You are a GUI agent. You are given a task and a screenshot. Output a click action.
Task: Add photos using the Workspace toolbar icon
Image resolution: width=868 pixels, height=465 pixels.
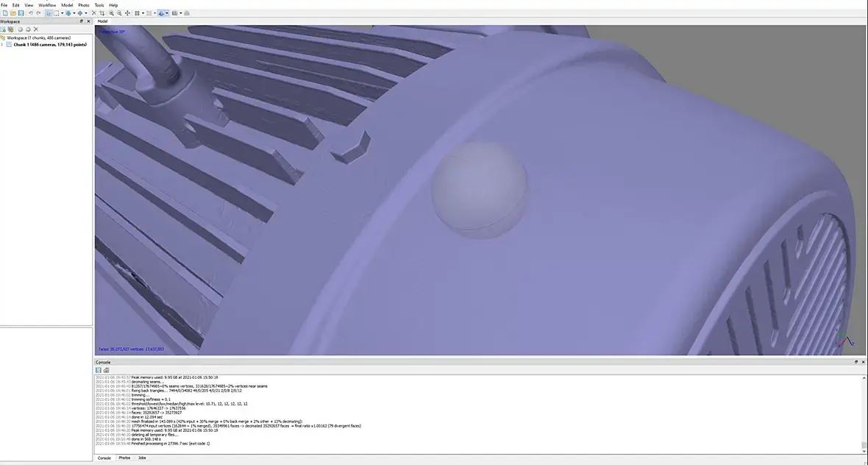(x=10, y=29)
